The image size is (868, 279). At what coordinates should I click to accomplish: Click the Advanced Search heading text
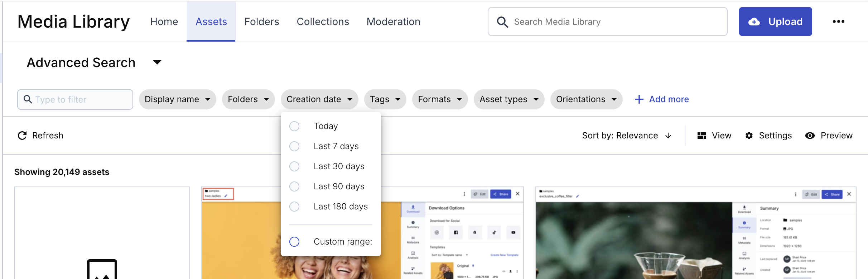click(81, 62)
